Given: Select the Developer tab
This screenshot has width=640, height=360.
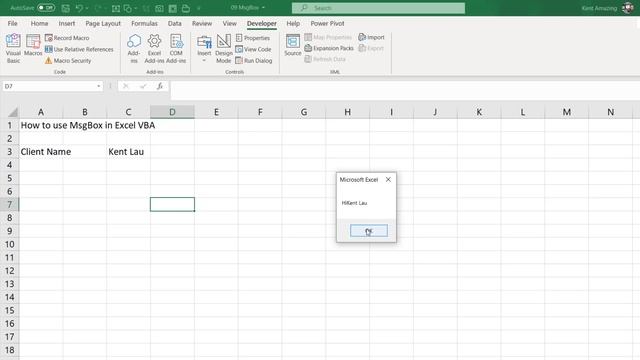Looking at the screenshot, I should coord(262,24).
